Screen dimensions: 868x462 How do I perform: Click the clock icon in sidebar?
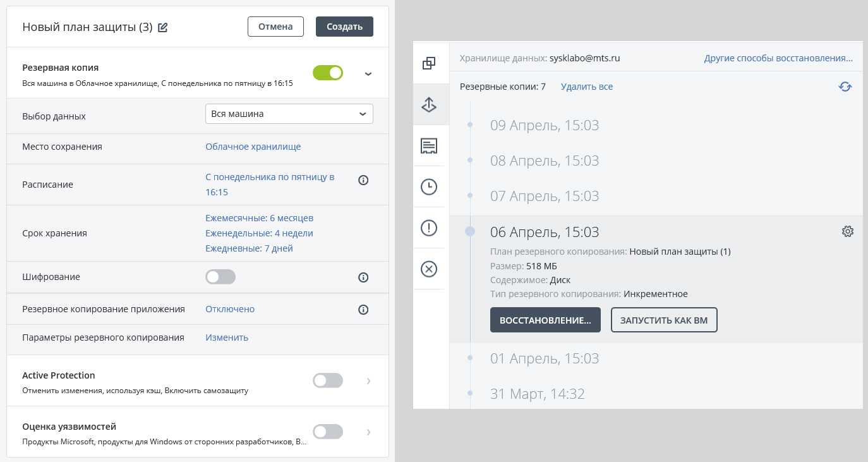click(x=429, y=187)
